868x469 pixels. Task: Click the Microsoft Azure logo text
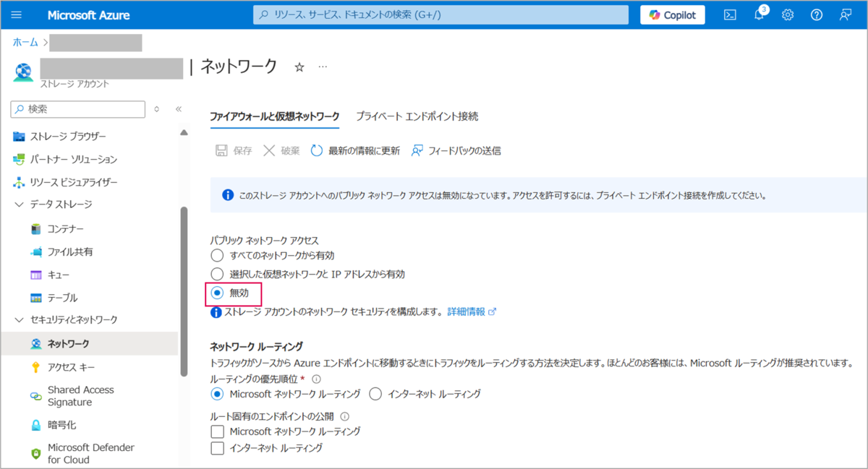point(89,15)
